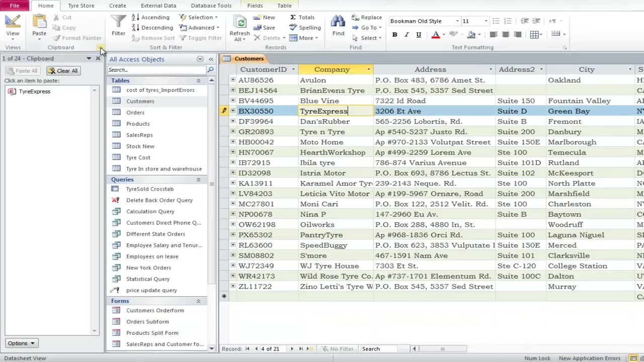
Task: Switch to Database Tools tab
Action: 211,6
